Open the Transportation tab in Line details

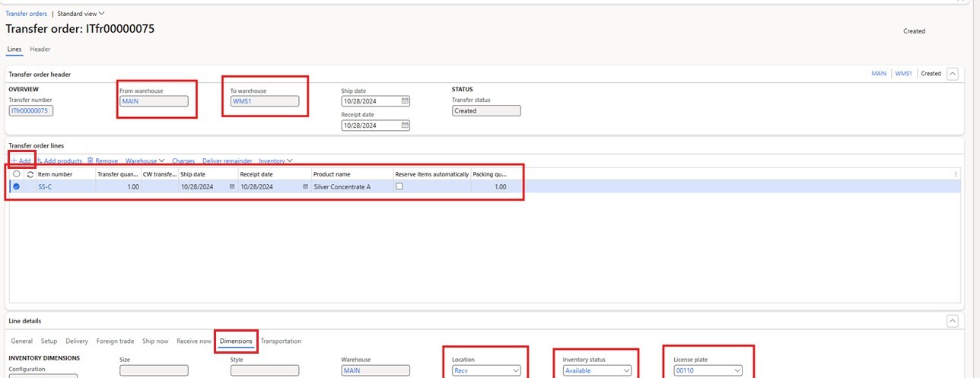tap(281, 341)
